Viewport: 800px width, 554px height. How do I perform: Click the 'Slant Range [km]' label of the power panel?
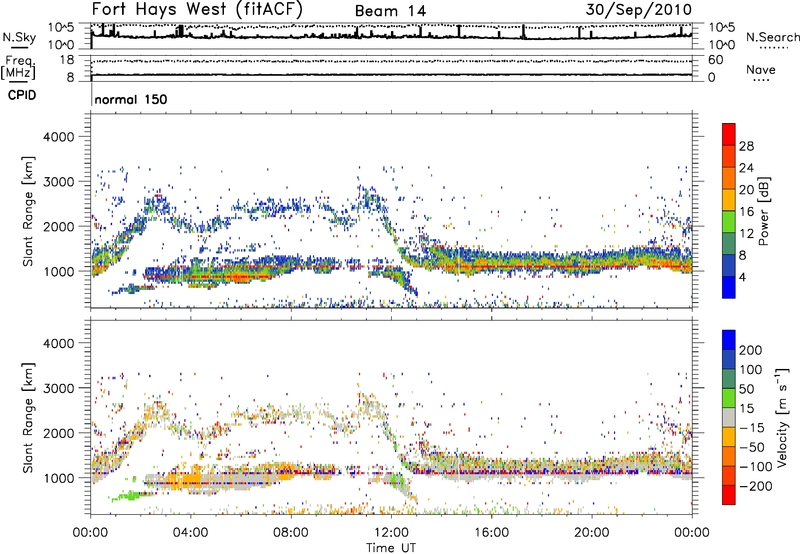(x=28, y=211)
